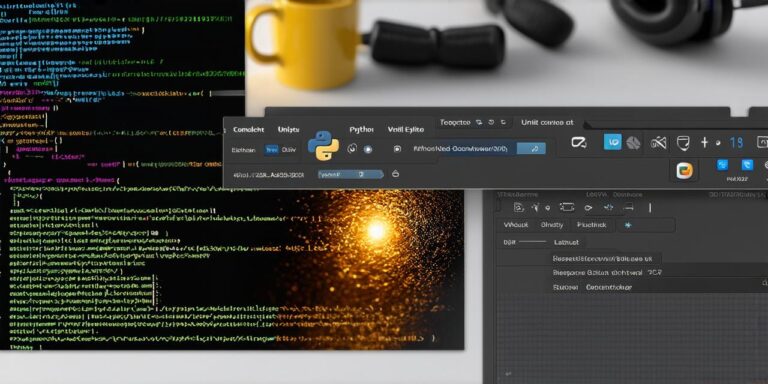
Task: Click the circular refresh icon beside Python logo
Action: coord(352,148)
